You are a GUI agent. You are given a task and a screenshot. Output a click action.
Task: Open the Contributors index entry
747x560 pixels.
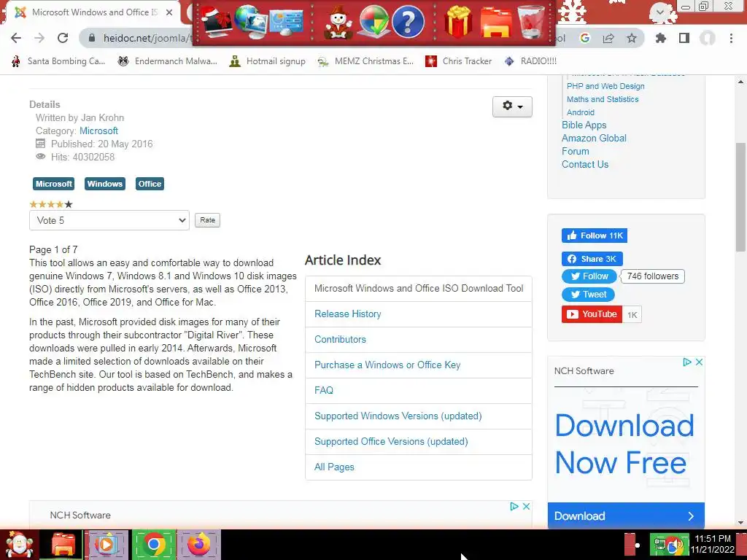(x=340, y=340)
